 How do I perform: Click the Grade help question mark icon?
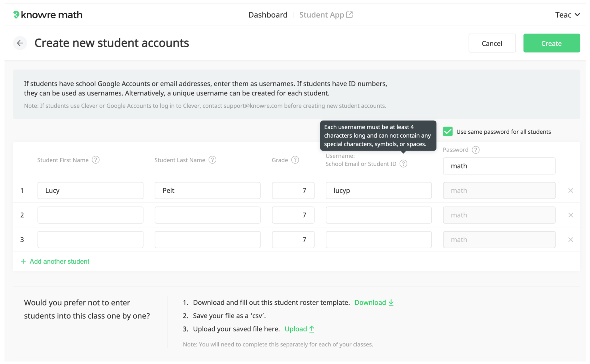pos(295,160)
